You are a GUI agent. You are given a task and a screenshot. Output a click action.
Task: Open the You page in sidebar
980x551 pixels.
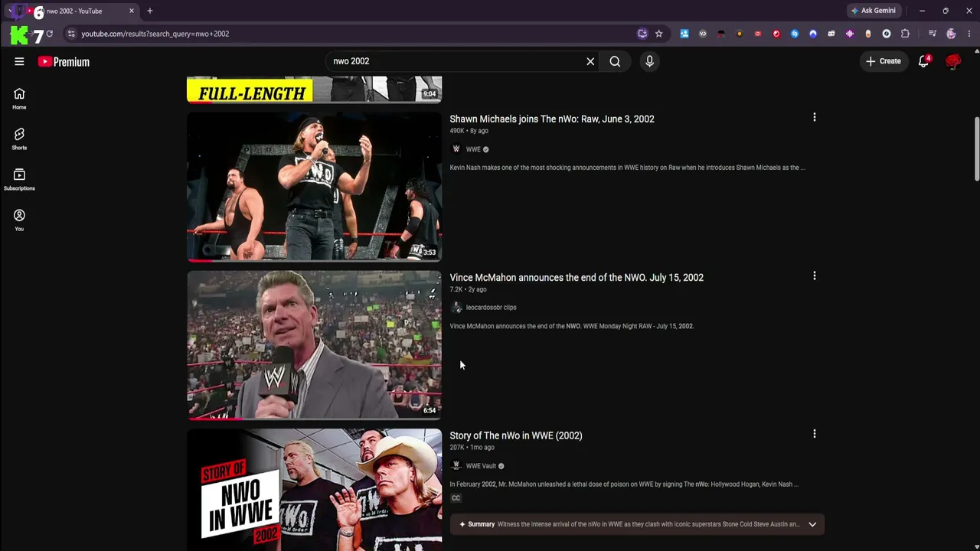(x=19, y=220)
